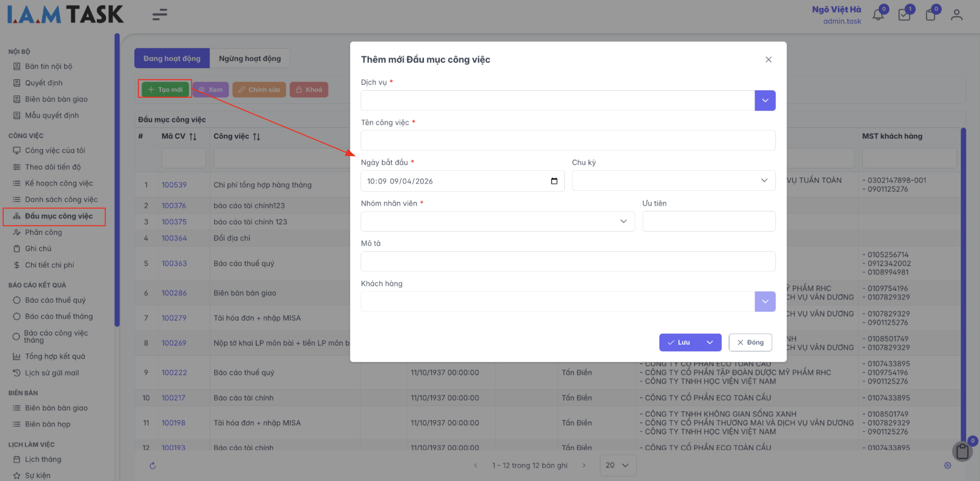Toggle the sidebar hamburger menu icon
Image resolution: width=980 pixels, height=481 pixels.
(x=159, y=15)
